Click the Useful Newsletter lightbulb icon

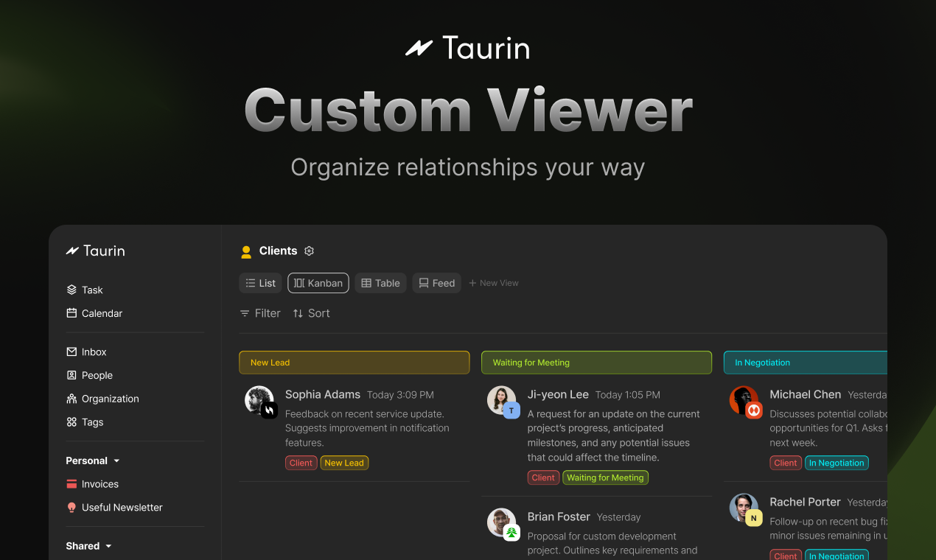tap(71, 508)
